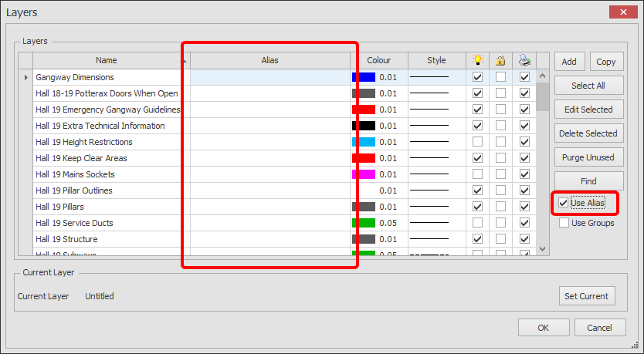This screenshot has width=644, height=354.
Task: Open cyan swatch of Hall 19 Height Restrictions
Action: click(364, 142)
